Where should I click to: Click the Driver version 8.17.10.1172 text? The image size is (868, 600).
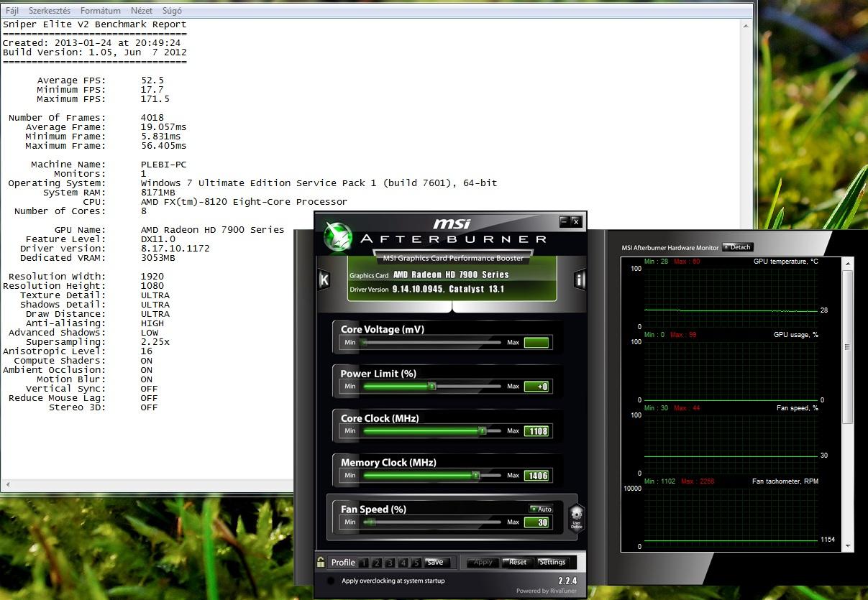click(175, 249)
